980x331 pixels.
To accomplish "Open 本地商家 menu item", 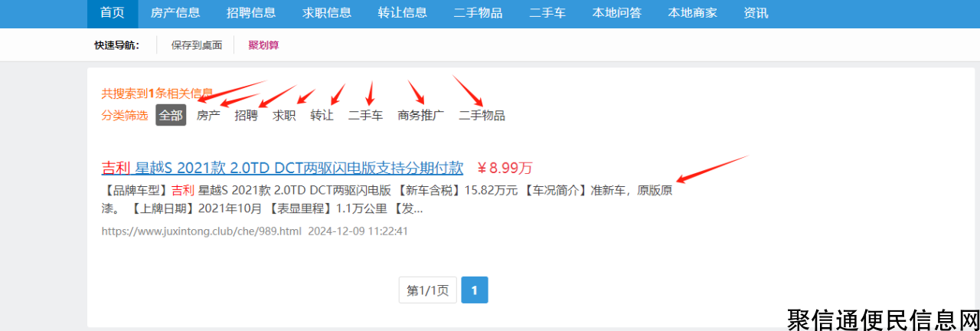I will pyautogui.click(x=692, y=13).
